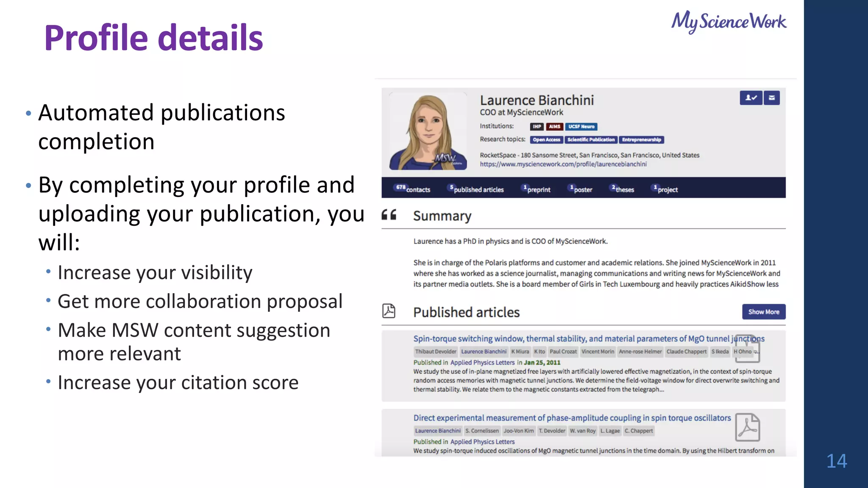Click Laurence Bianchini author tag in Spin-torque article
Screen dimensions: 868x488
coord(484,352)
